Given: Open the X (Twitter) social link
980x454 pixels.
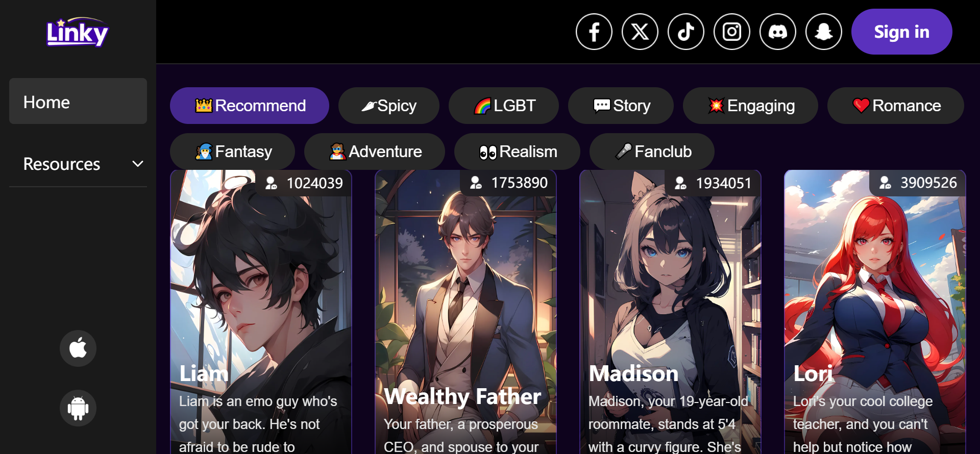Looking at the screenshot, I should point(640,32).
